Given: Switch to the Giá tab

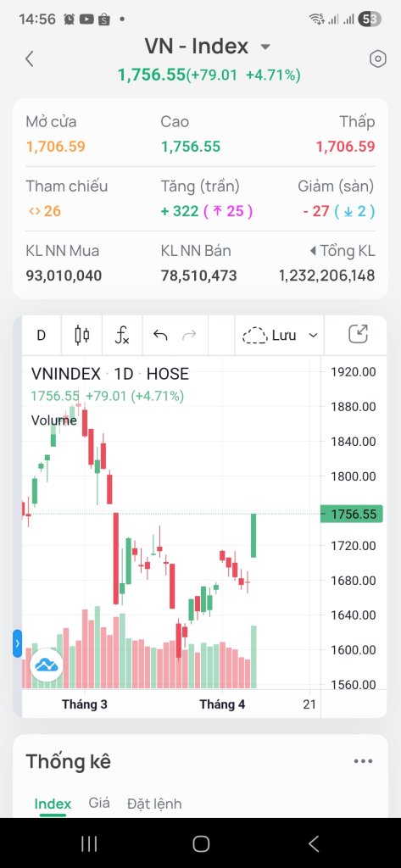Looking at the screenshot, I should pyautogui.click(x=99, y=804).
